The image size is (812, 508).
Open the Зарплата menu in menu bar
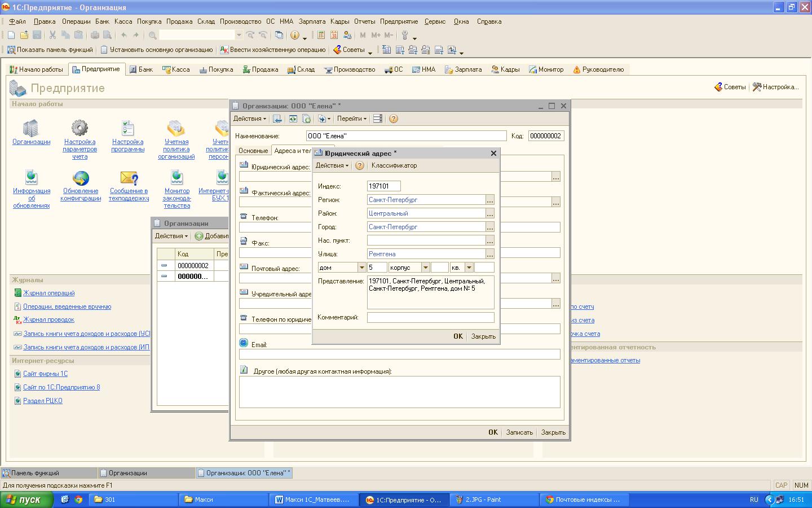(x=312, y=21)
